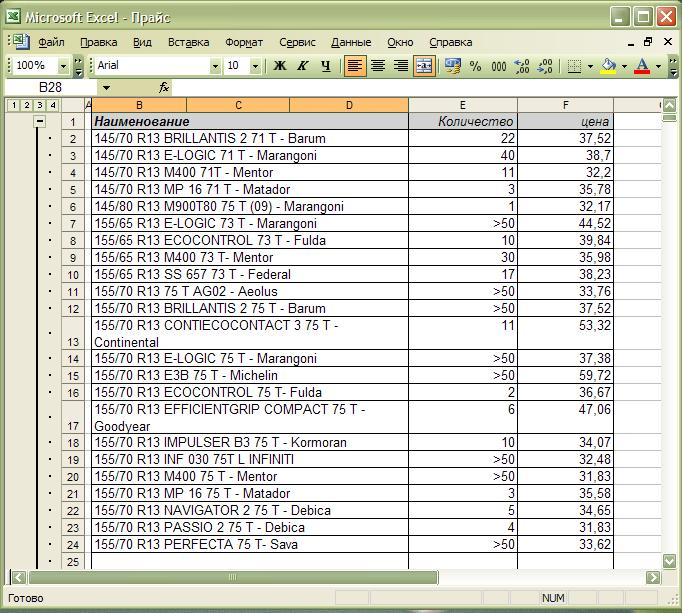Show outline level 1
Image resolution: width=682 pixels, height=613 pixels.
pyautogui.click(x=14, y=105)
